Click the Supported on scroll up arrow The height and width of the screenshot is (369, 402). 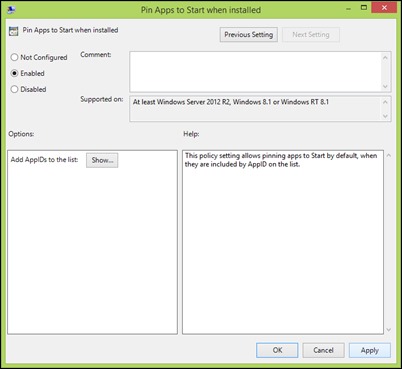[x=385, y=102]
